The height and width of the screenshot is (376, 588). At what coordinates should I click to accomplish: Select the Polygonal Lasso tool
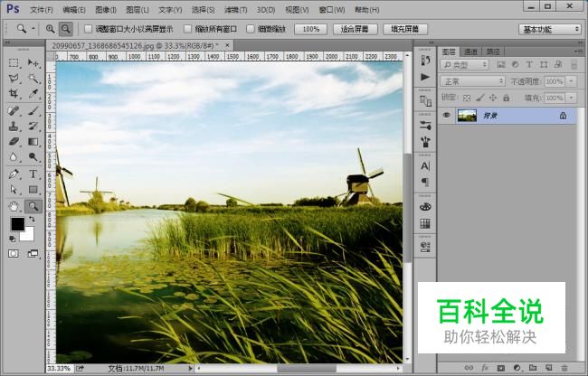(14, 79)
